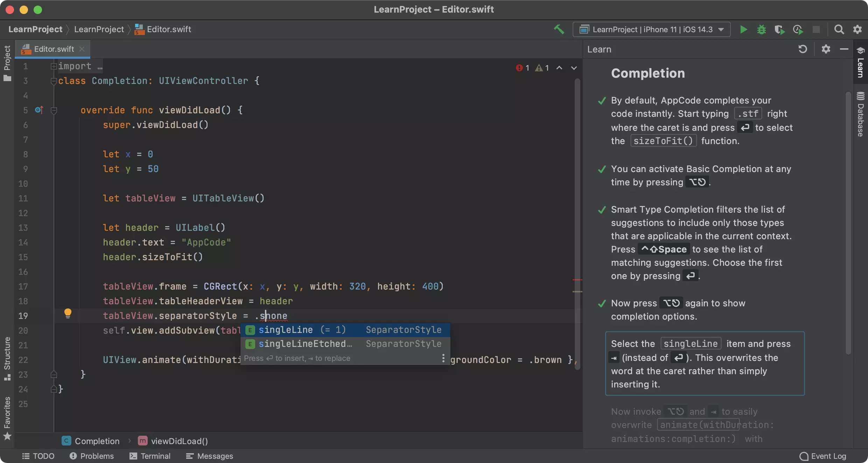Click the Learn panel settings gear icon
The height and width of the screenshot is (463, 868).
click(825, 49)
